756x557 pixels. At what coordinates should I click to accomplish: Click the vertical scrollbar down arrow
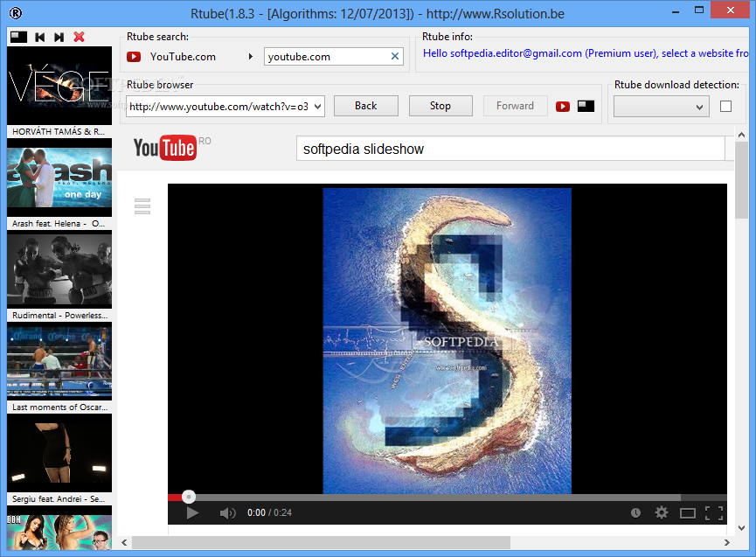741,528
